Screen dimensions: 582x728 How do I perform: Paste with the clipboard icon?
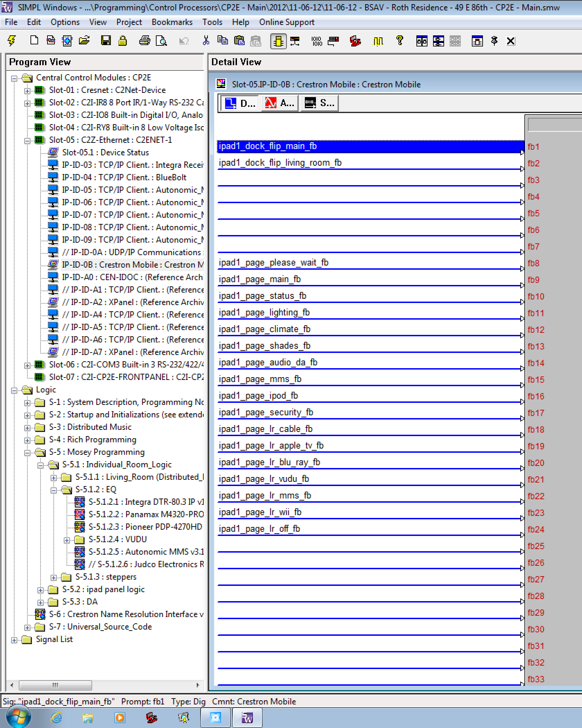239,41
